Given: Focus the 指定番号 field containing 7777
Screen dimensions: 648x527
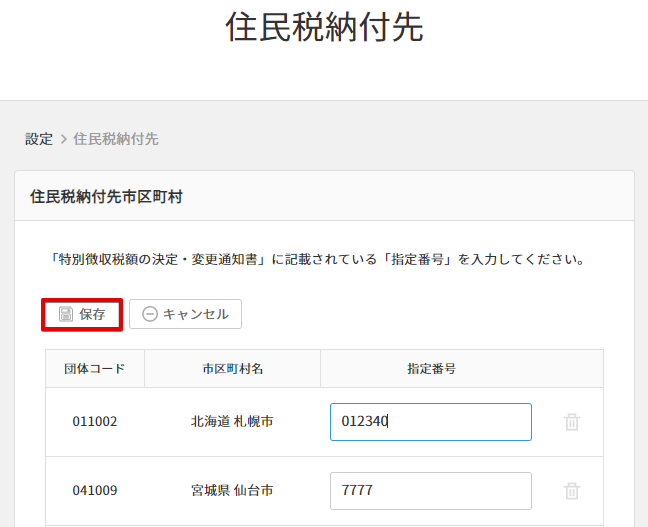Looking at the screenshot, I should (430, 491).
